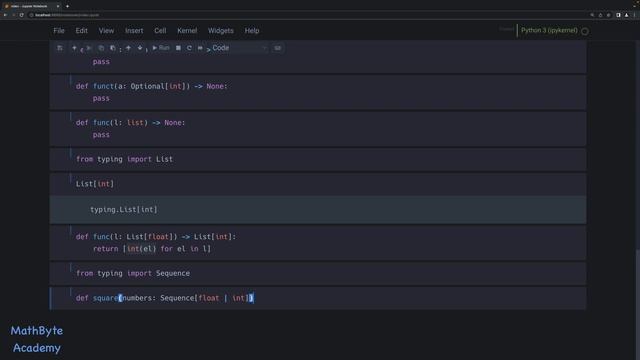Toggle the browser side panel icon
Image resolution: width=640 pixels, height=360 pixels.
coord(618,15)
